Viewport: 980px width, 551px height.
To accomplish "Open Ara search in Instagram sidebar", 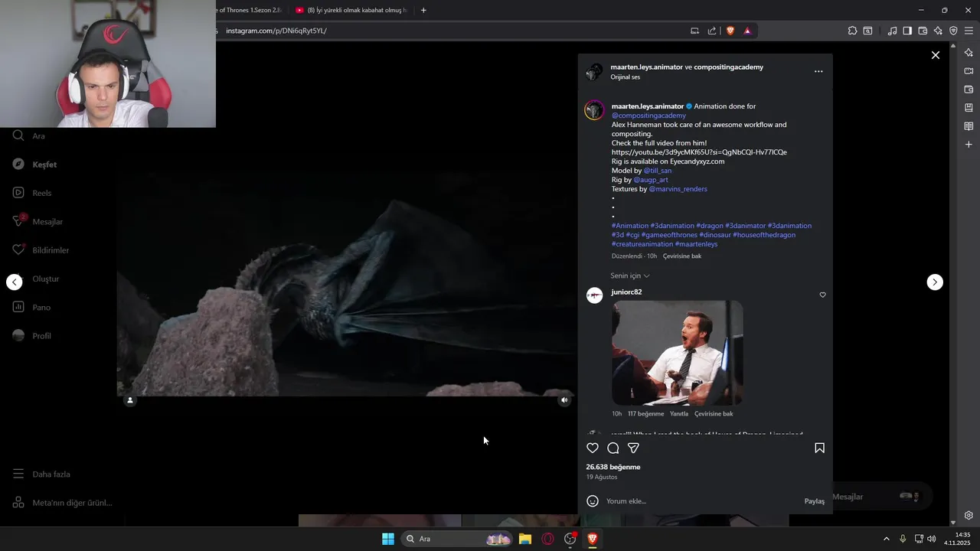I will click(31, 136).
